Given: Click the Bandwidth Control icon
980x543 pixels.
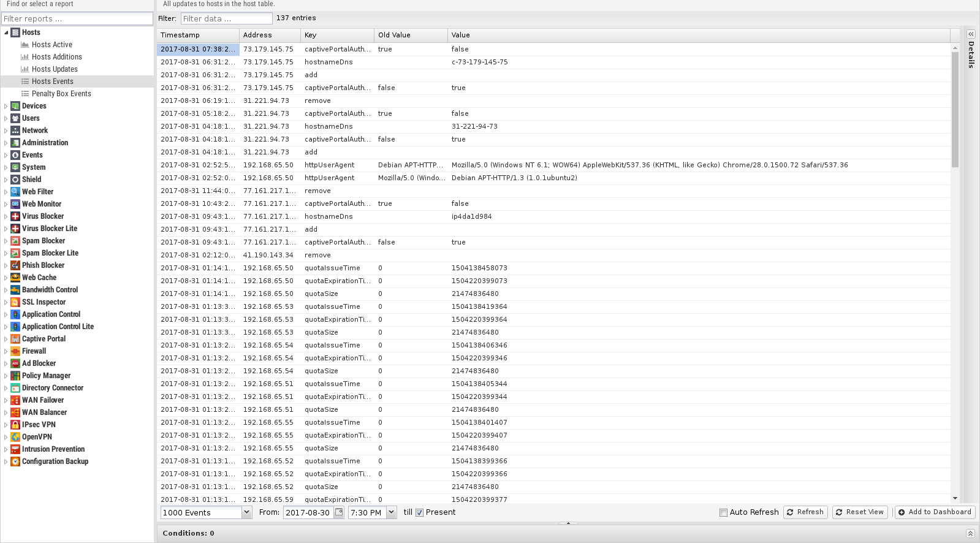Looking at the screenshot, I should tap(15, 290).
